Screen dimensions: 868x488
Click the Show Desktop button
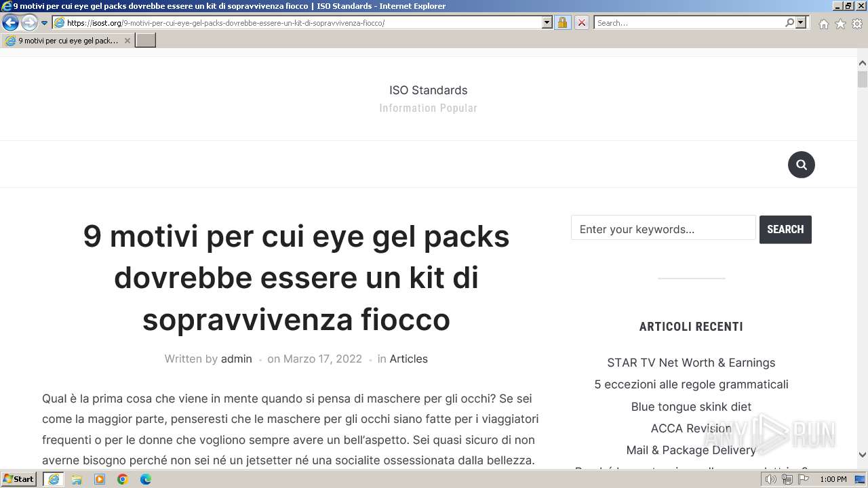coord(861,479)
